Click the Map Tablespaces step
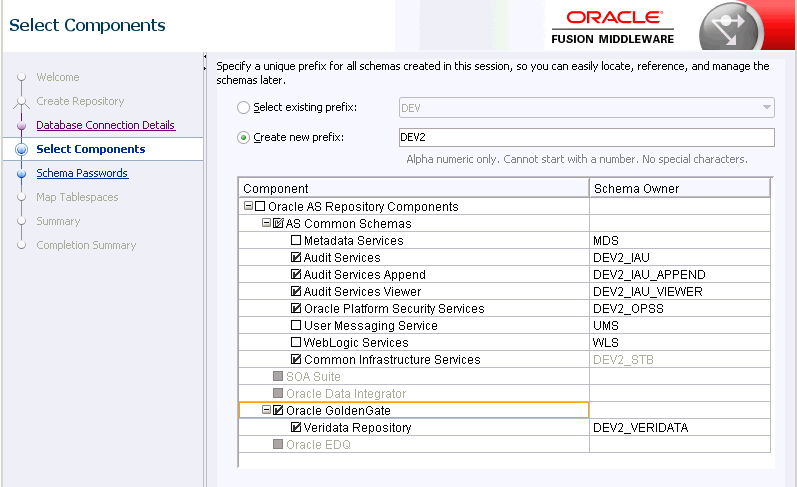Image resolution: width=797 pixels, height=487 pixels. pyautogui.click(x=77, y=197)
